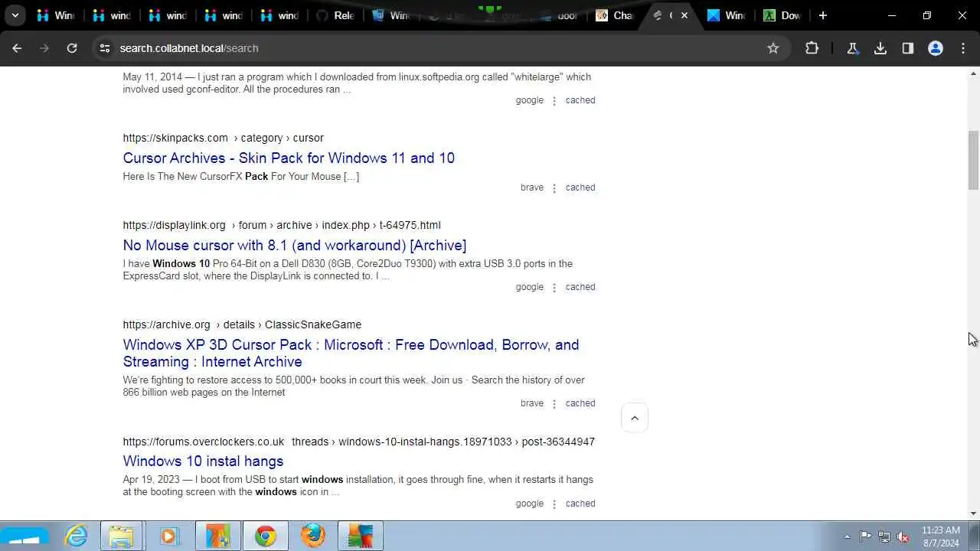The height and width of the screenshot is (551, 980).
Task: Toggle the browser side panel
Action: [x=908, y=48]
